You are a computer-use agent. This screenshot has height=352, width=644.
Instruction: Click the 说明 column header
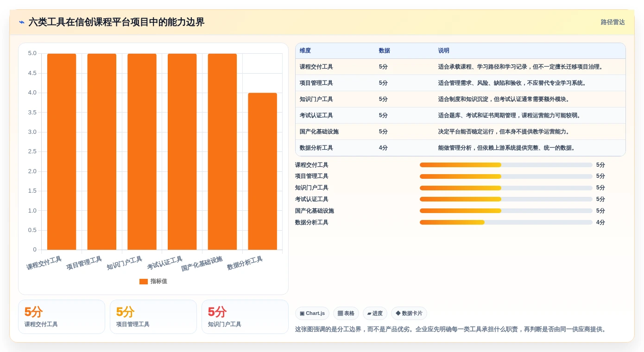(x=444, y=50)
